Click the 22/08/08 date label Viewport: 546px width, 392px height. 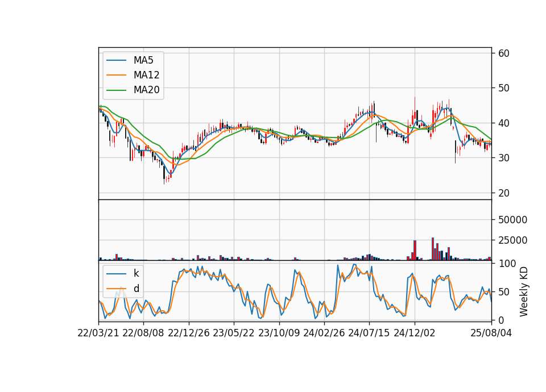143,333
